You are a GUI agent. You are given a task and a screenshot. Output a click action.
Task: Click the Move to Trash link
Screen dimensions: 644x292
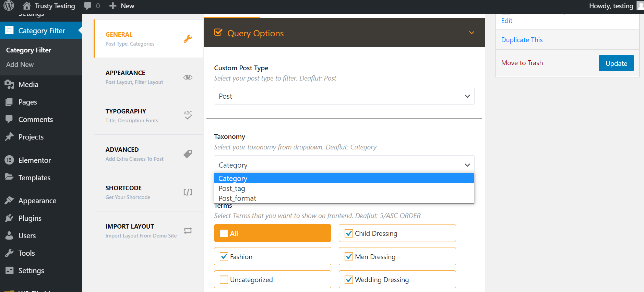[x=522, y=63]
